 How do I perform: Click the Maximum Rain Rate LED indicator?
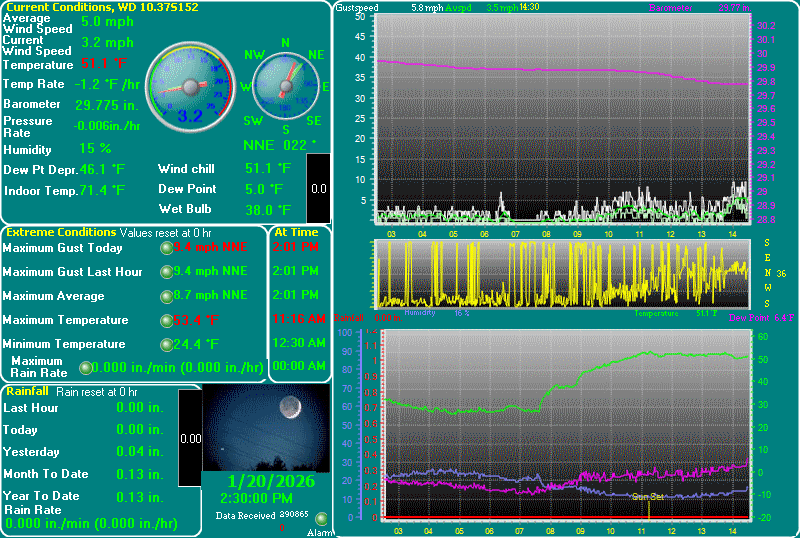click(x=85, y=368)
